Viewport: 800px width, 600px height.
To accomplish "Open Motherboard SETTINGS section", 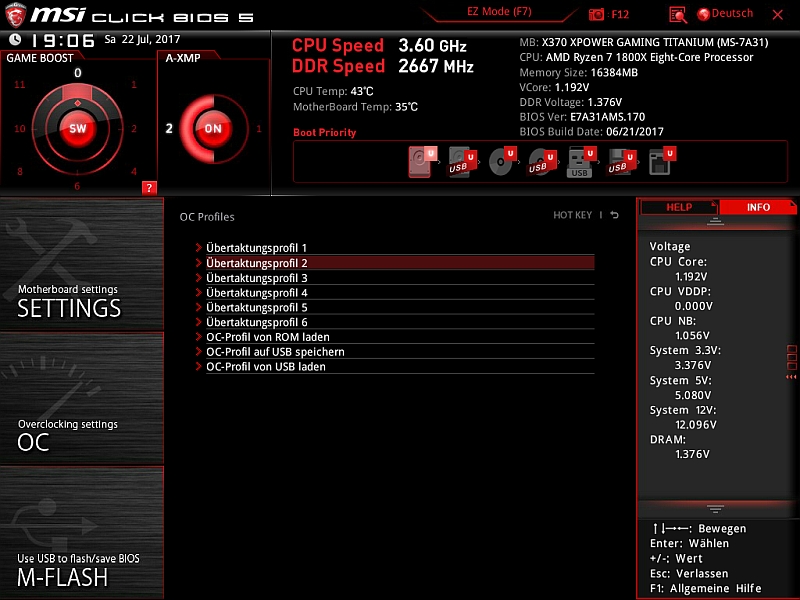I will point(82,264).
